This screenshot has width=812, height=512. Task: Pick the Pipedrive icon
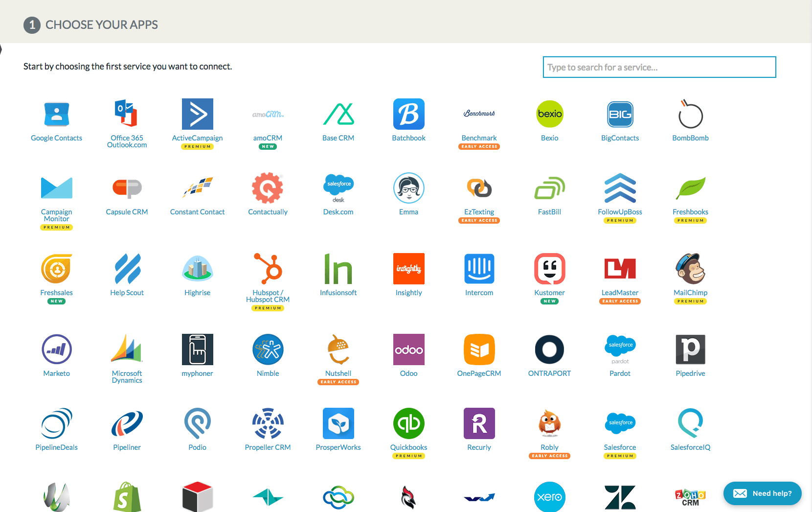[691, 349]
